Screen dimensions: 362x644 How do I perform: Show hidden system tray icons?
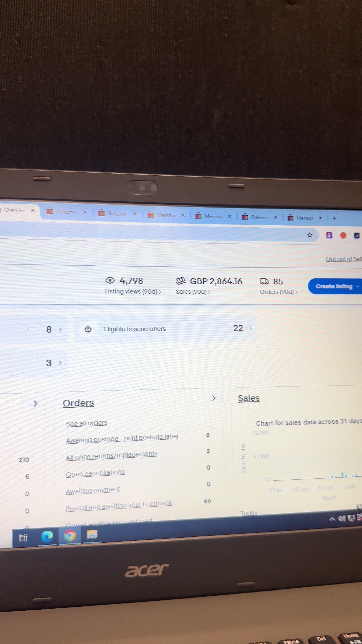[x=332, y=519]
